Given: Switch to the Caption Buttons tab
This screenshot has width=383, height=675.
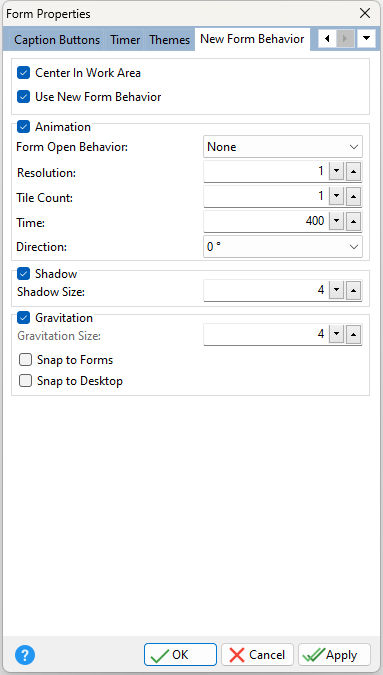Looking at the screenshot, I should click(57, 40).
